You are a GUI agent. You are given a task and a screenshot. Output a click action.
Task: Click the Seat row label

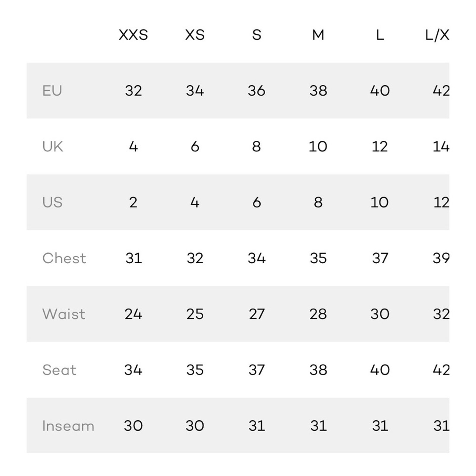coord(59,370)
